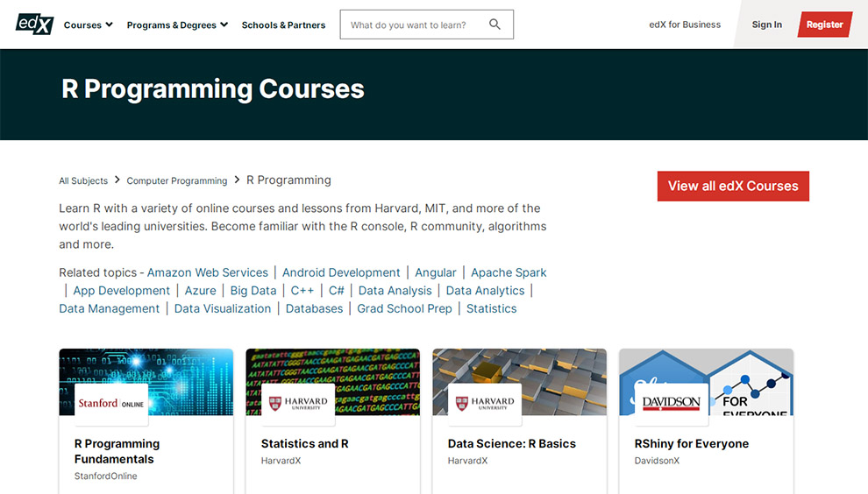Follow the Statistics topic link

tap(491, 308)
